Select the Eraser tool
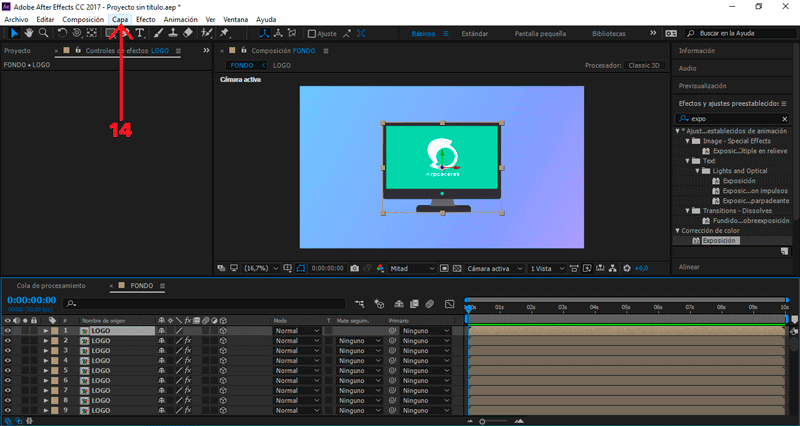Screen dimensions: 800x426 [x=189, y=33]
